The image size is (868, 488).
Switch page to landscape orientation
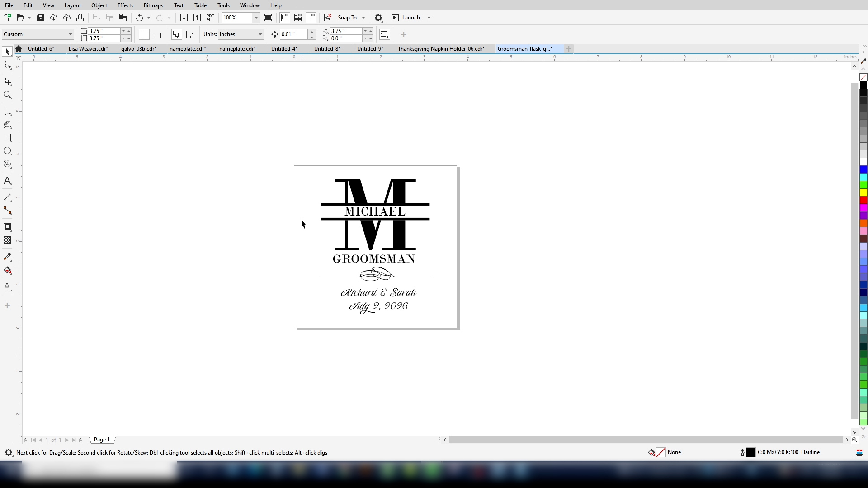pyautogui.click(x=157, y=35)
